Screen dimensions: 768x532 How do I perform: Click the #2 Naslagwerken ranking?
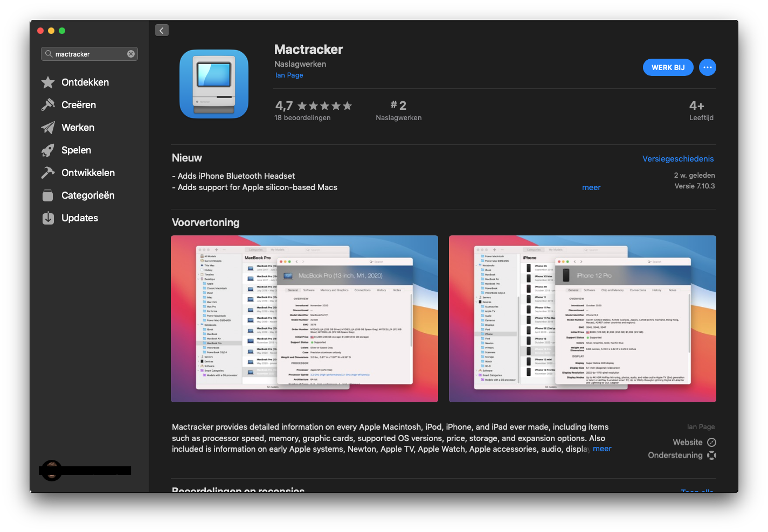[399, 110]
